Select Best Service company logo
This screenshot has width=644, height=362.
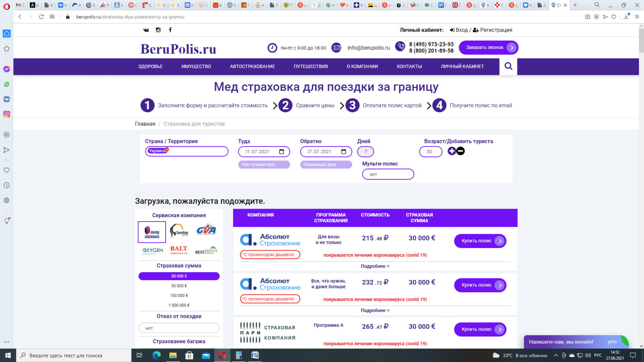(x=206, y=250)
